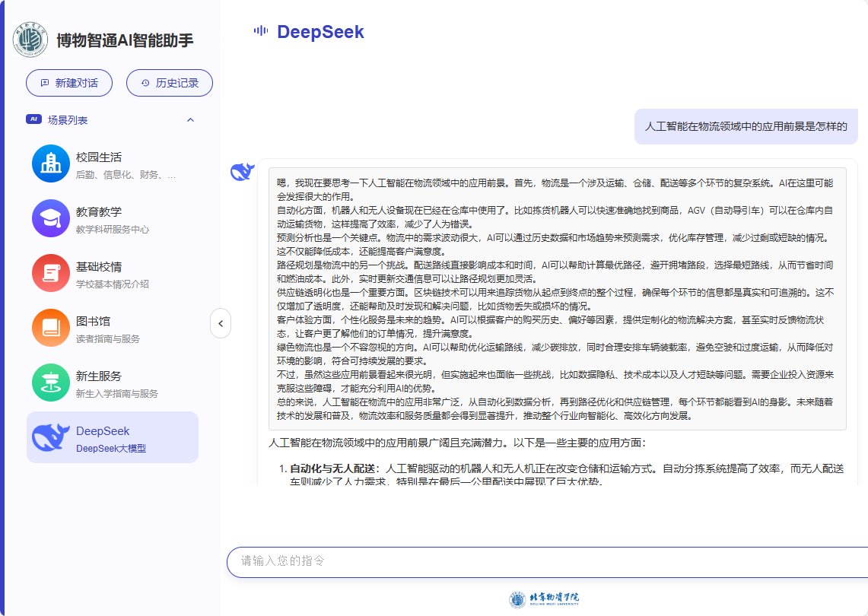The width and height of the screenshot is (868, 616).
Task: Click the 教育教学 graduation cap icon
Action: pos(51,218)
